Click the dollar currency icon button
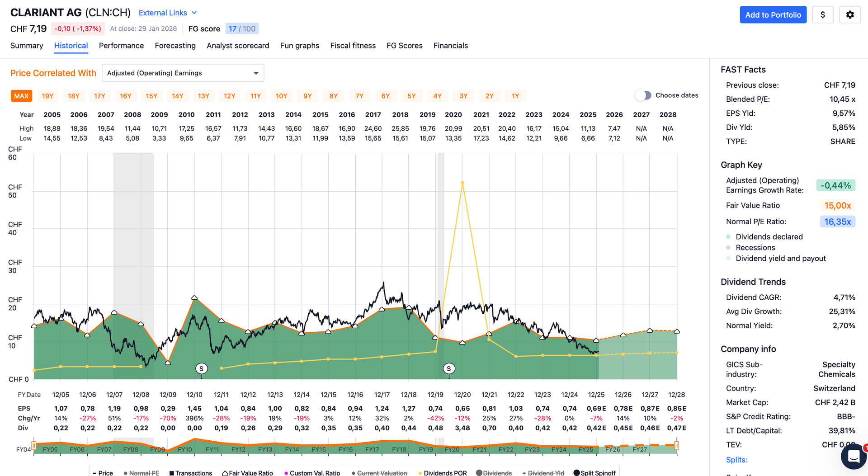The width and height of the screenshot is (868, 476). coord(823,15)
